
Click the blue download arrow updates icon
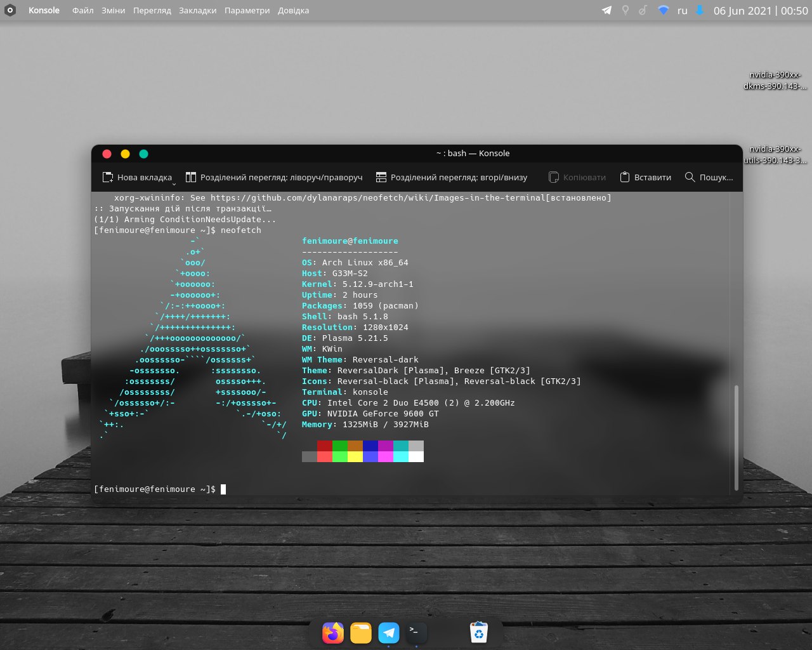click(700, 10)
